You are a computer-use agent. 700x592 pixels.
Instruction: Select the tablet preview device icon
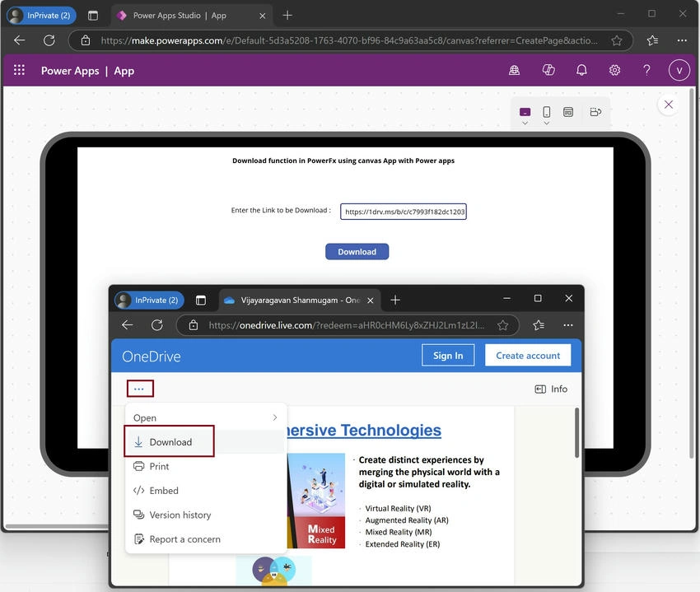tap(525, 112)
